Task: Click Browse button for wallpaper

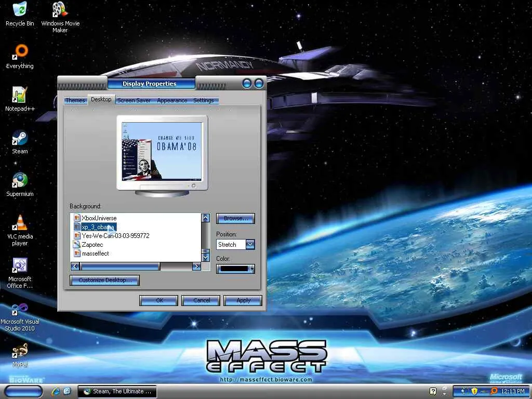Action: pos(235,218)
